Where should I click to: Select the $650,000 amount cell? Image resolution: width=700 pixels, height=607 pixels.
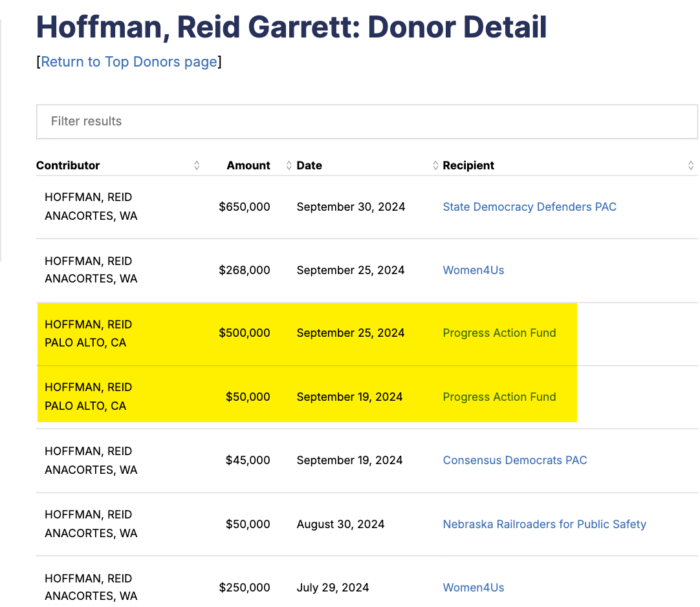pyautogui.click(x=244, y=207)
